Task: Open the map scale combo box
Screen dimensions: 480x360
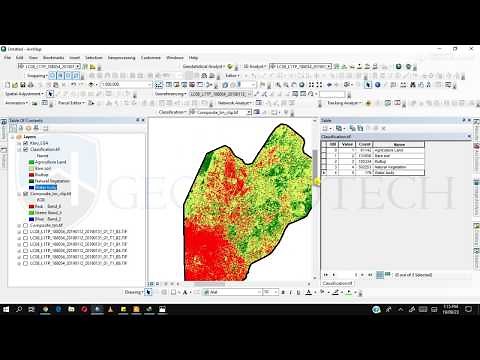Action: click(x=127, y=85)
